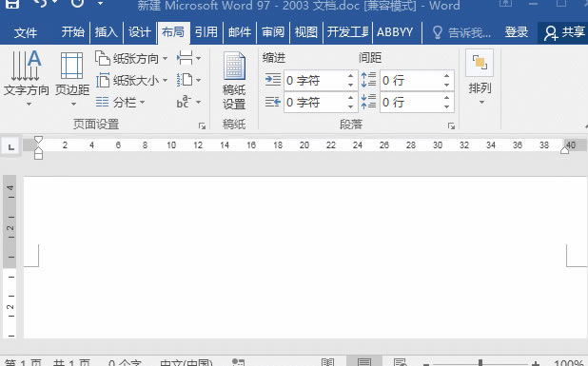Increase the spacing after value
Image resolution: width=588 pixels, height=366 pixels.
click(x=446, y=97)
